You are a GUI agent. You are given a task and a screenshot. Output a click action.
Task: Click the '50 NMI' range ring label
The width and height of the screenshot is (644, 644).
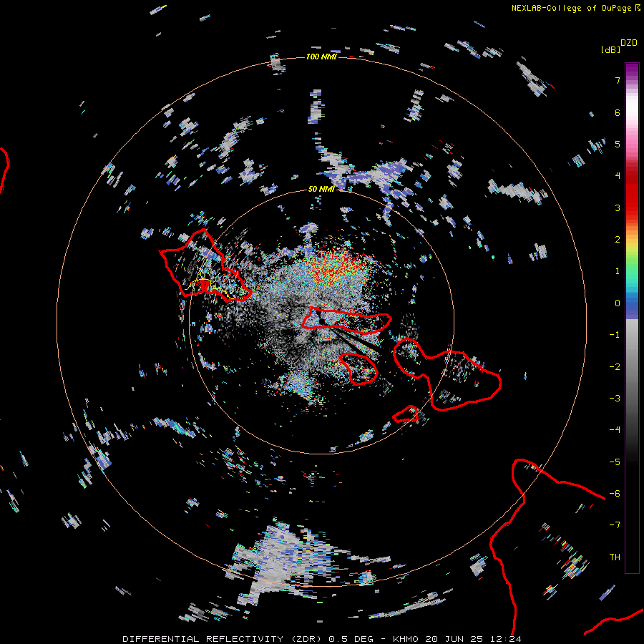[321, 189]
